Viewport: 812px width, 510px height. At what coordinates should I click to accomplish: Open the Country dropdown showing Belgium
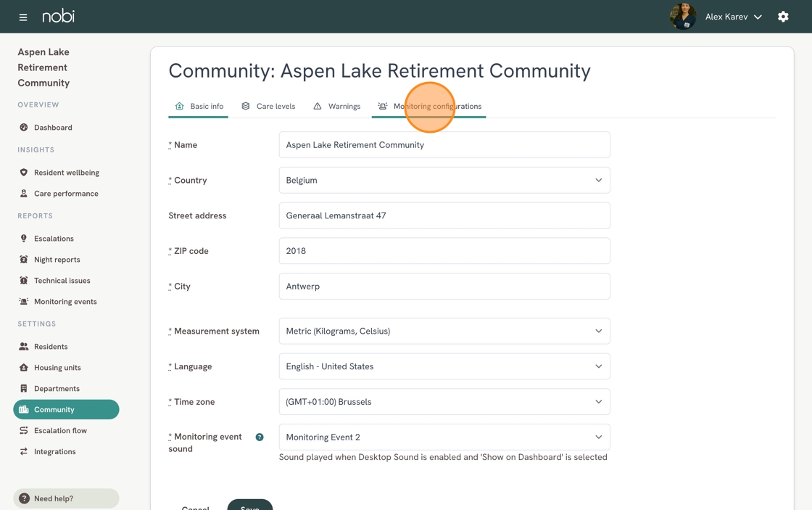click(444, 181)
